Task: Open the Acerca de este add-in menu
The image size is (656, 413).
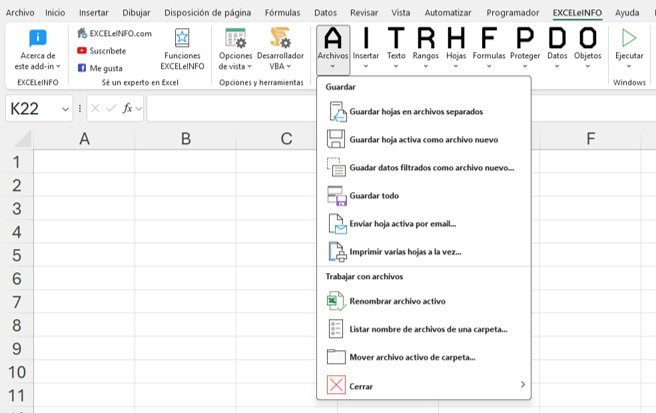Action: pyautogui.click(x=38, y=49)
